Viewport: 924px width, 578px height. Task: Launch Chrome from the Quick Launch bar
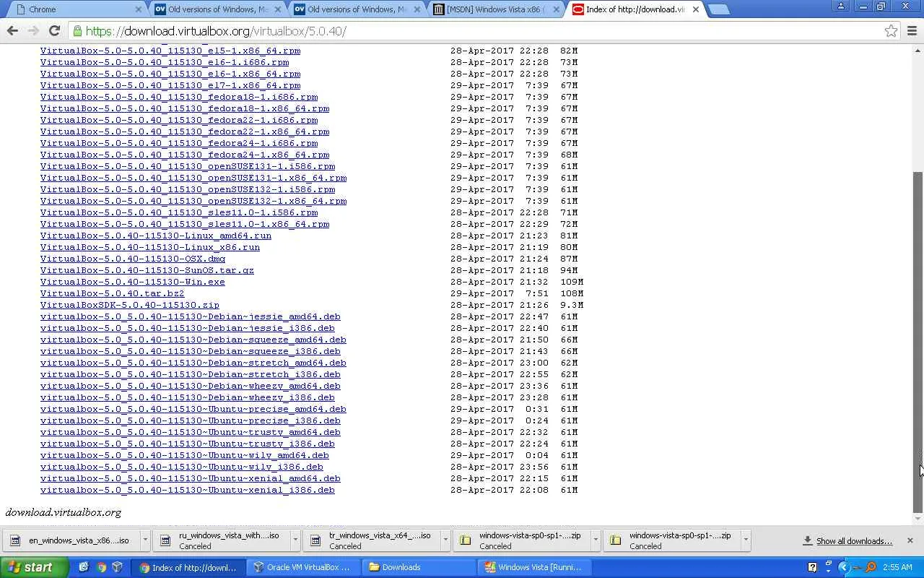[x=101, y=567]
